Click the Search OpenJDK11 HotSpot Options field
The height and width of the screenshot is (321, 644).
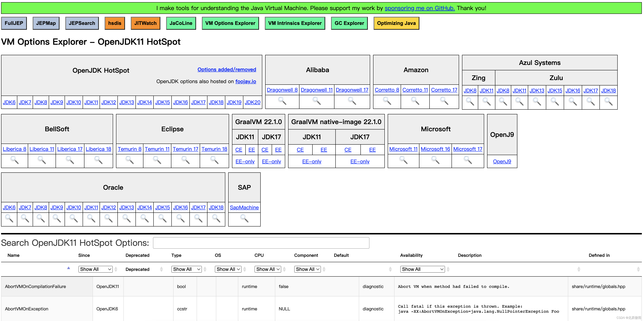coord(261,243)
